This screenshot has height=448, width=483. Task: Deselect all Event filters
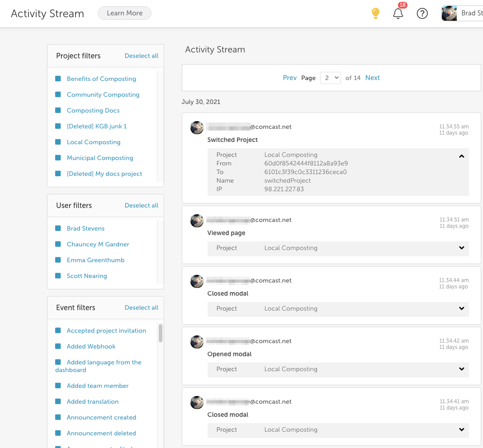tap(142, 307)
